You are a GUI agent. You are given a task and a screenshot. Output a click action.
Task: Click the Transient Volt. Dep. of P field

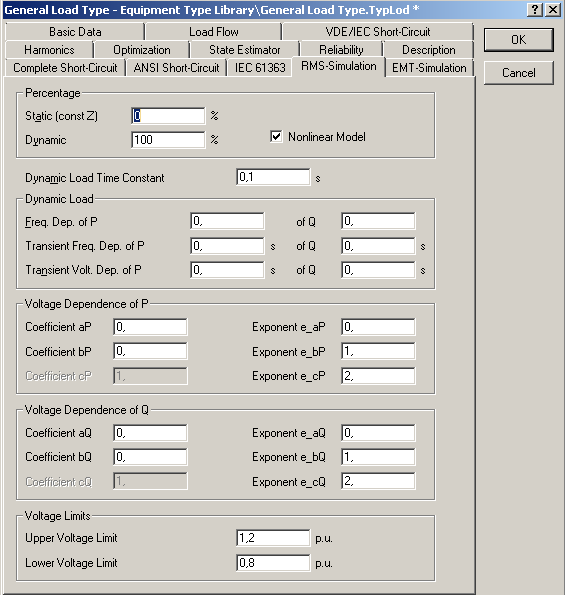point(227,270)
